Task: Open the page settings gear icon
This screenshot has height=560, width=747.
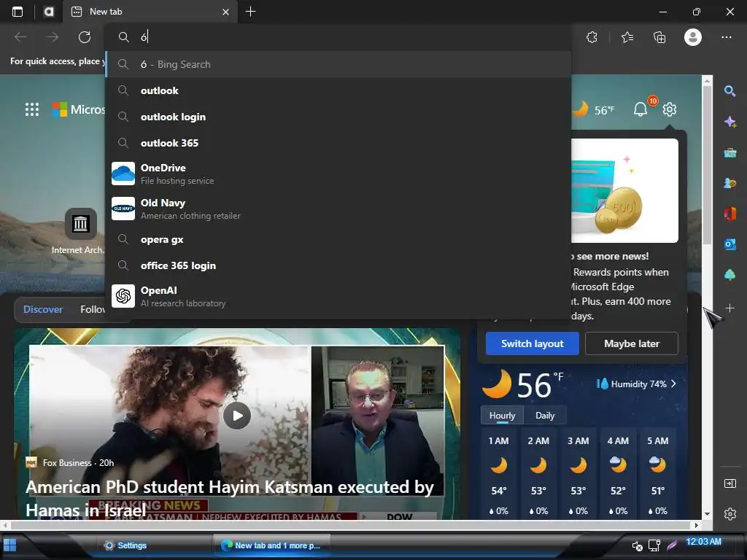Action: (x=670, y=109)
